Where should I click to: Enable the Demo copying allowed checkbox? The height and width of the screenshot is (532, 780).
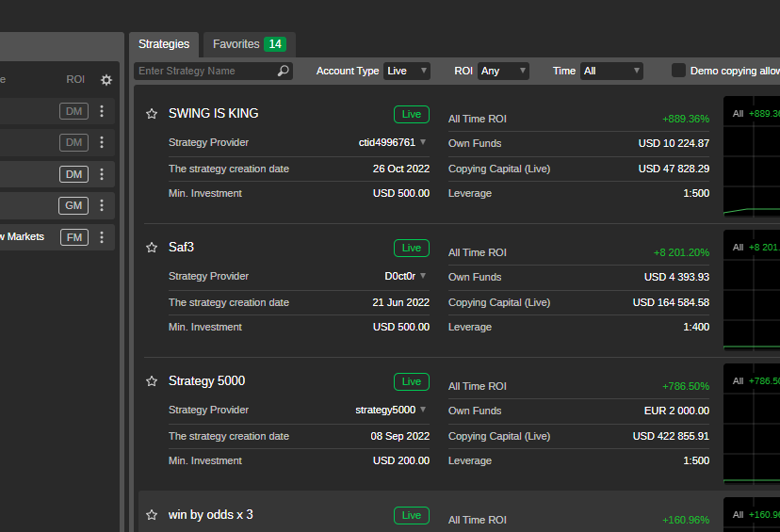pos(678,70)
